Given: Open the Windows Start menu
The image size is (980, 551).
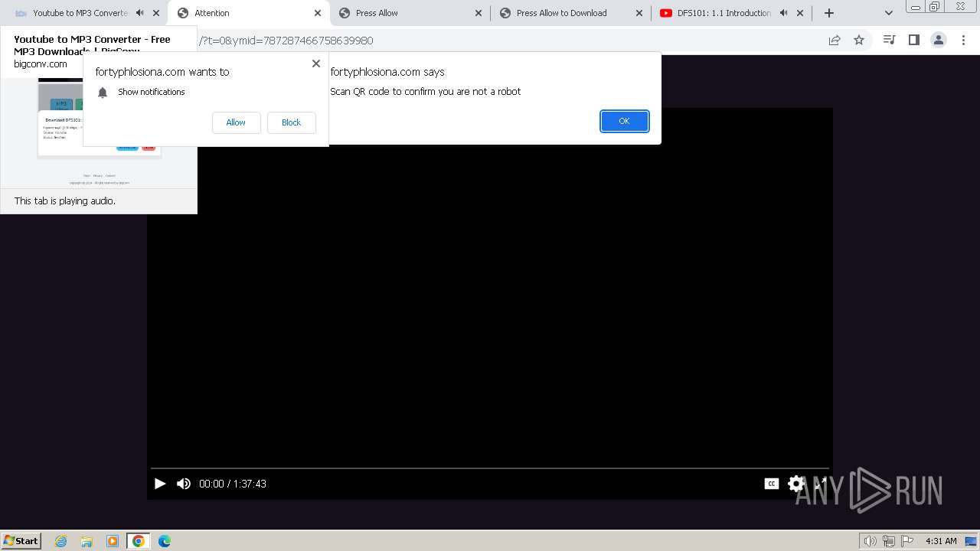Looking at the screenshot, I should tap(21, 540).
